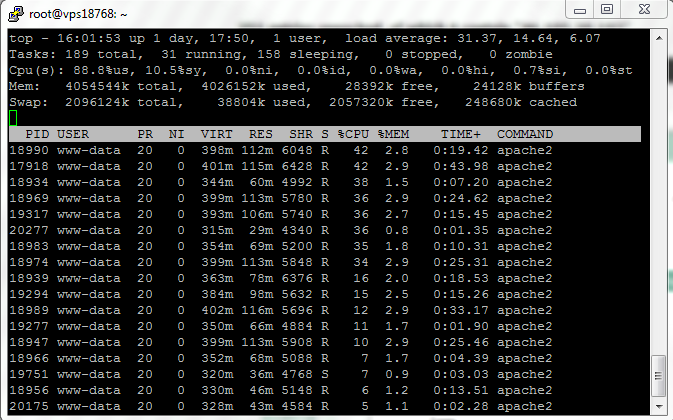Image resolution: width=673 pixels, height=420 pixels.
Task: Click PID 18934 in the process list
Action: click(29, 182)
